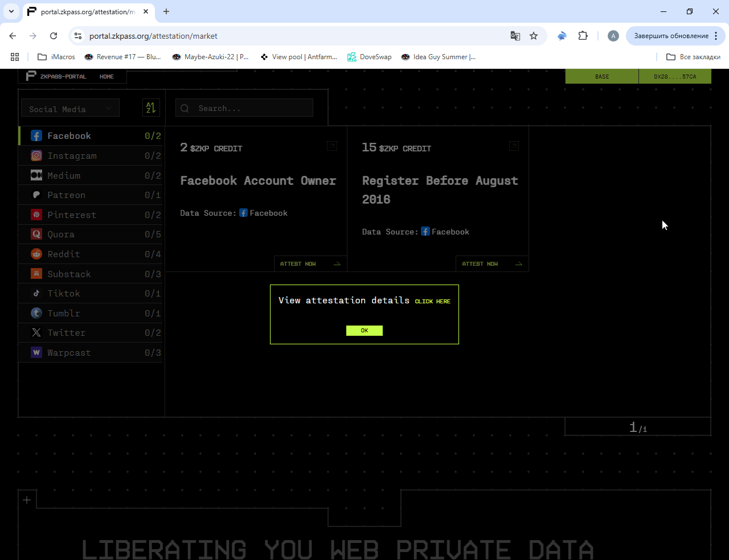The height and width of the screenshot is (560, 729).
Task: Open the iMacros bookmark folder
Action: [56, 57]
